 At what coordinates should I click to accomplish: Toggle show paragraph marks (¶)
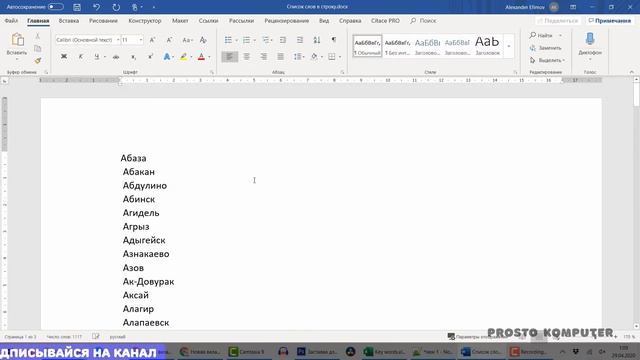click(334, 40)
